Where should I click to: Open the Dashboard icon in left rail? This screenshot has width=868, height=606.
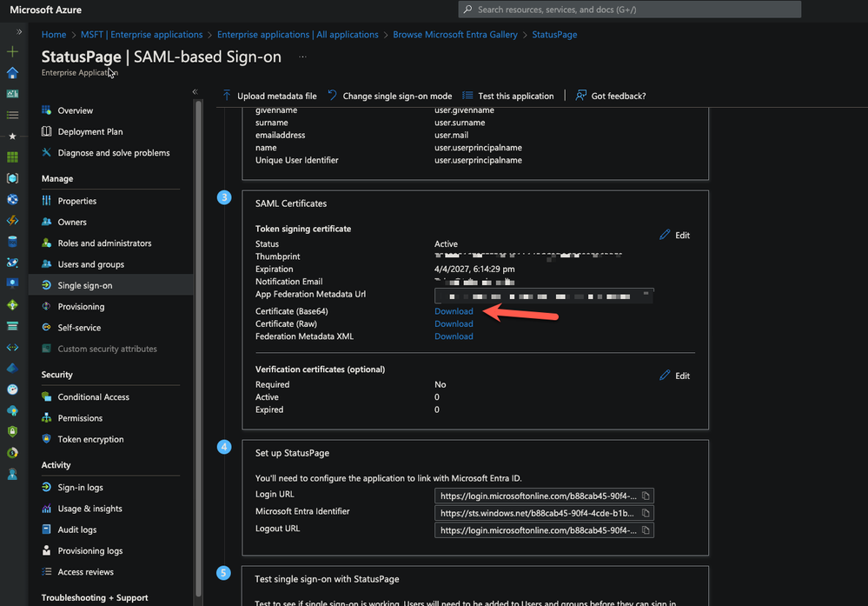point(12,94)
